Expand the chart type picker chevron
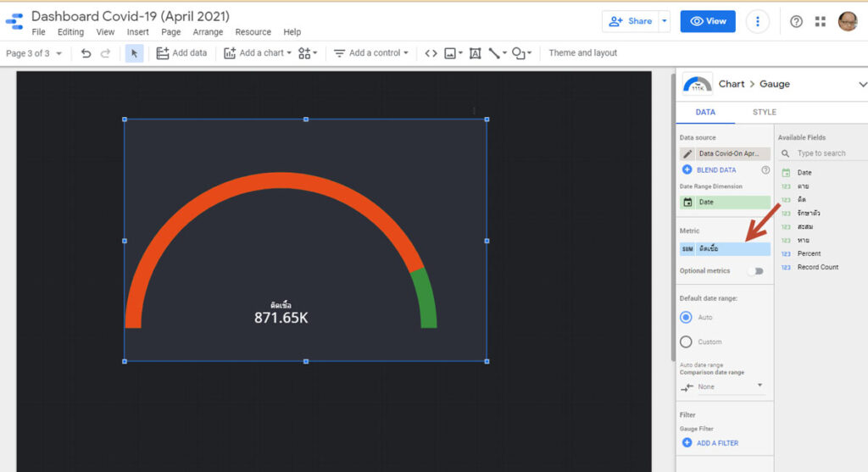 pos(862,84)
